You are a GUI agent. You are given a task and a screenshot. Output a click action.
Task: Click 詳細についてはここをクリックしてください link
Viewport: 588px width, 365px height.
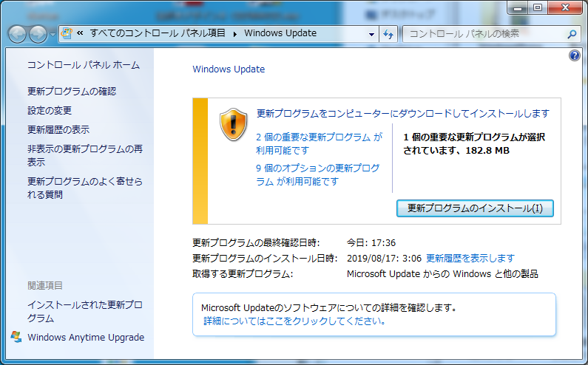(x=294, y=321)
